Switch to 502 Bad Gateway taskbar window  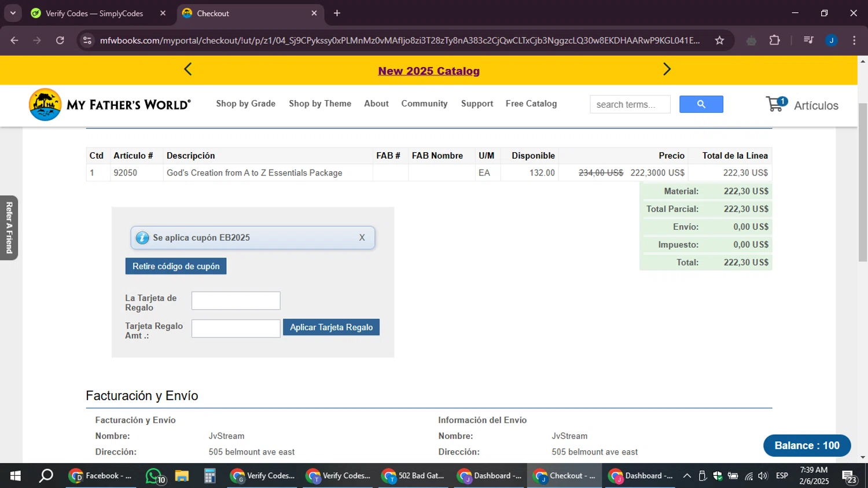pyautogui.click(x=414, y=476)
